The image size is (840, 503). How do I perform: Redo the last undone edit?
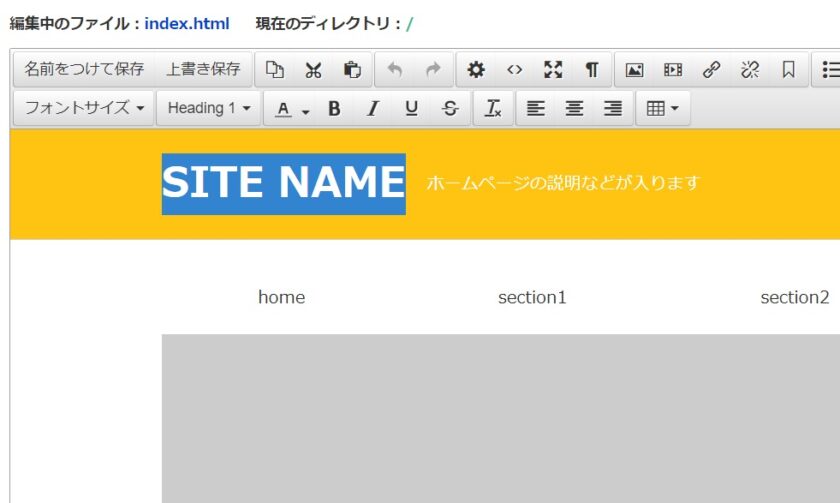[x=433, y=70]
